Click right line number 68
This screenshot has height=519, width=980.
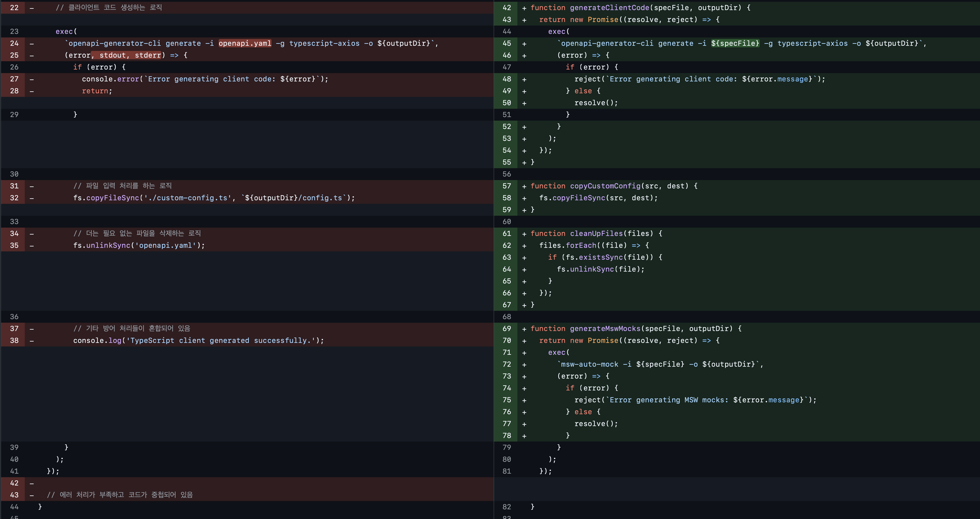507,317
